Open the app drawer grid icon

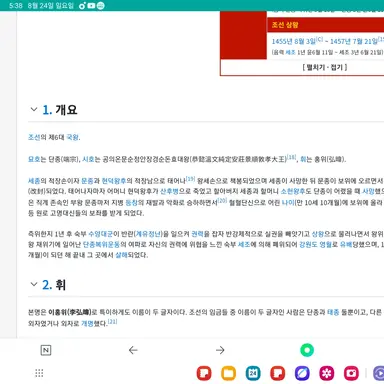pos(39,373)
